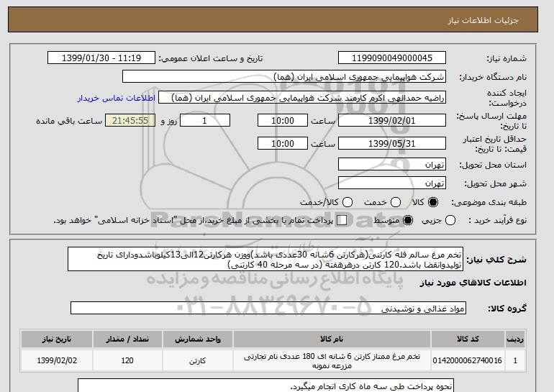Image resolution: width=554 pixels, height=392 pixels.
Task: Click the تعداد / مقدار column header
Action: (x=127, y=339)
